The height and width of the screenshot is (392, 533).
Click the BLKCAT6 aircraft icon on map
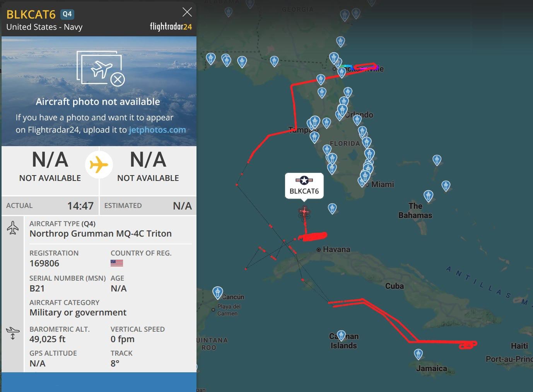304,212
